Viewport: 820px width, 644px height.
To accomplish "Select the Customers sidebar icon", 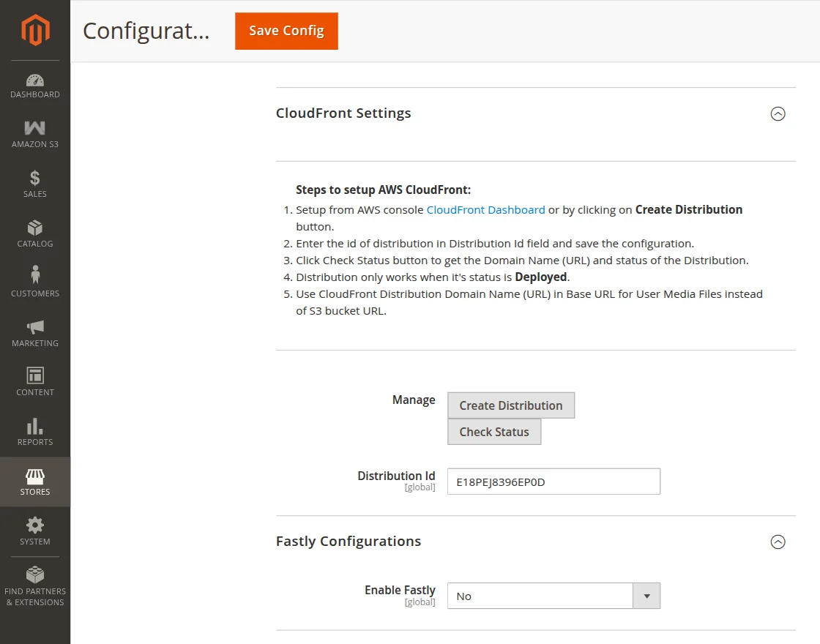I will pos(35,282).
